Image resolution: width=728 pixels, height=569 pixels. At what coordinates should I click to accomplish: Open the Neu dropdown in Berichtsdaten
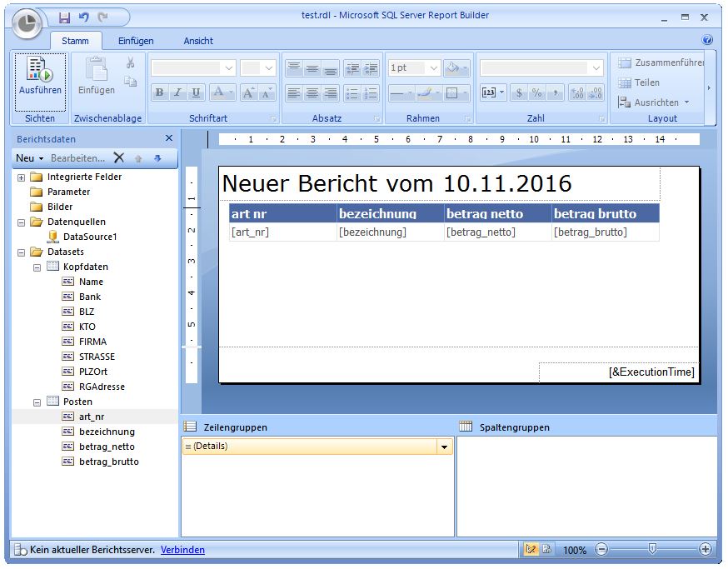click(29, 158)
